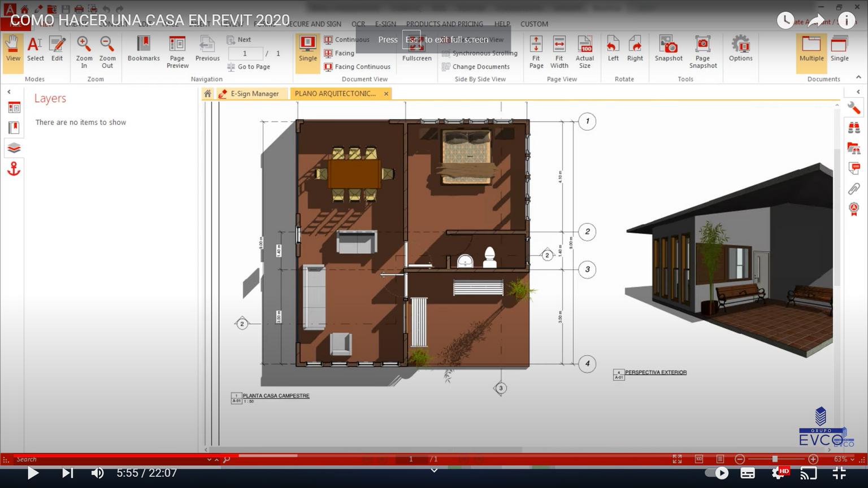Open the OCR ribbon tab

pyautogui.click(x=358, y=24)
